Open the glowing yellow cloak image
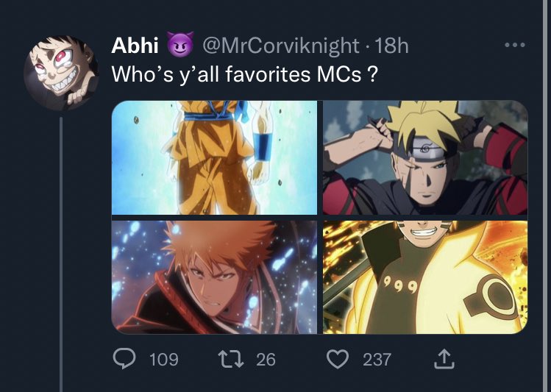 [425, 277]
